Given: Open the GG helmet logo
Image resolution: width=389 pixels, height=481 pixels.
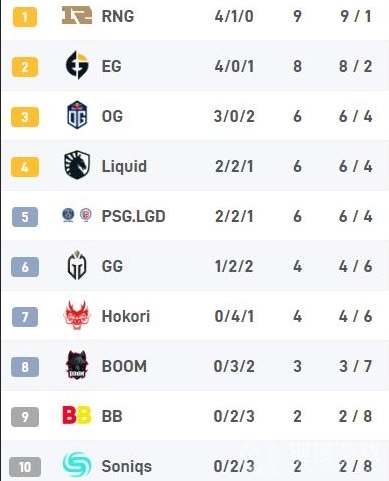Looking at the screenshot, I should (77, 265).
